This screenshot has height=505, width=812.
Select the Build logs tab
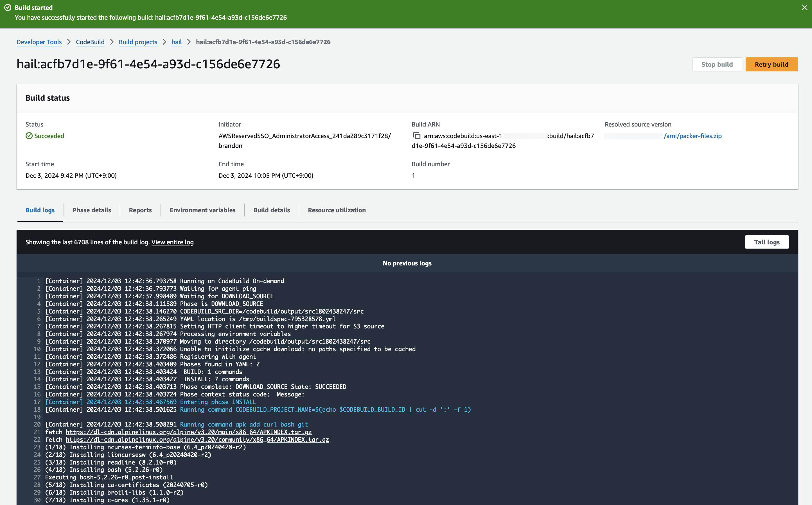coord(40,210)
